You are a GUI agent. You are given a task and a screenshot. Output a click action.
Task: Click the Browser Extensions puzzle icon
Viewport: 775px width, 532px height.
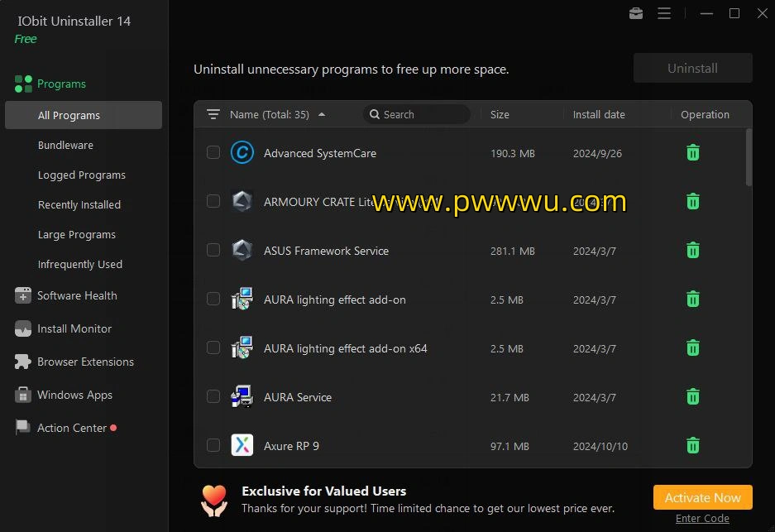pyautogui.click(x=22, y=362)
